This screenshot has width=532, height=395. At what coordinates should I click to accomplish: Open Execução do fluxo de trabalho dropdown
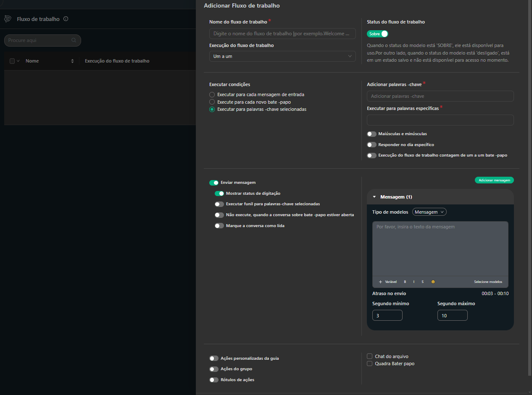click(x=282, y=56)
